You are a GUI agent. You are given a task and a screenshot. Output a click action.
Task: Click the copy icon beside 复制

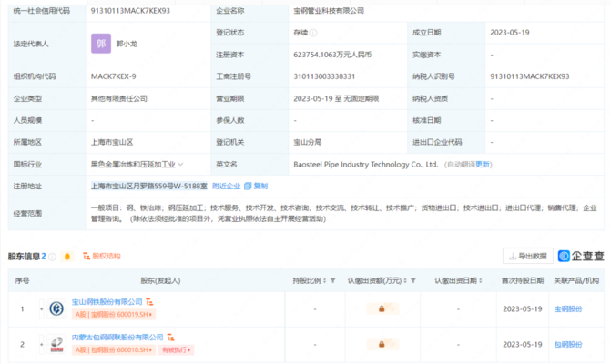249,185
